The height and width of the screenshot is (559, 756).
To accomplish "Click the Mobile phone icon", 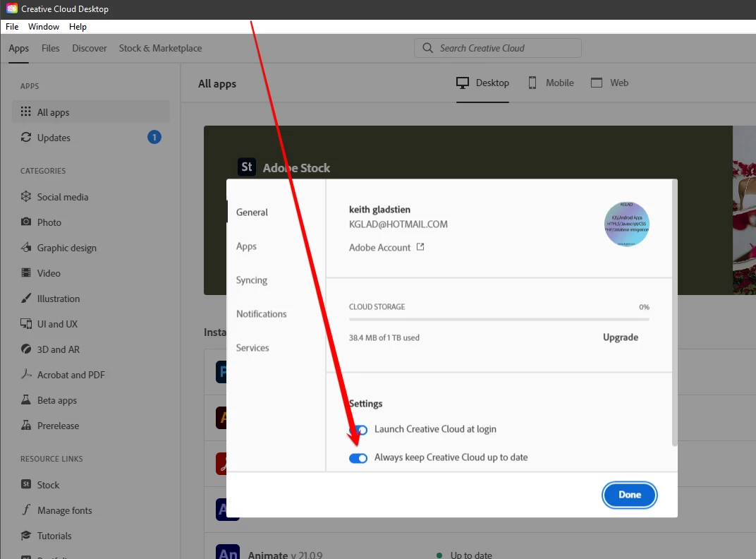I will click(x=532, y=83).
